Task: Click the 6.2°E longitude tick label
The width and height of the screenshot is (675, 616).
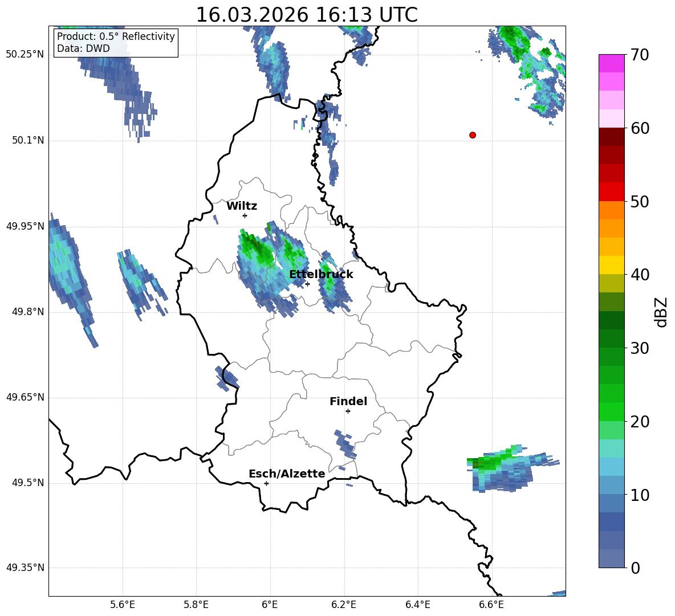Action: point(344,605)
